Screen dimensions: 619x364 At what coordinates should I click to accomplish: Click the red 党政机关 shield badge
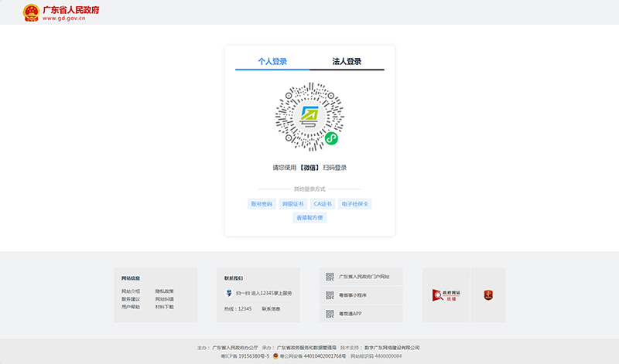pyautogui.click(x=488, y=295)
